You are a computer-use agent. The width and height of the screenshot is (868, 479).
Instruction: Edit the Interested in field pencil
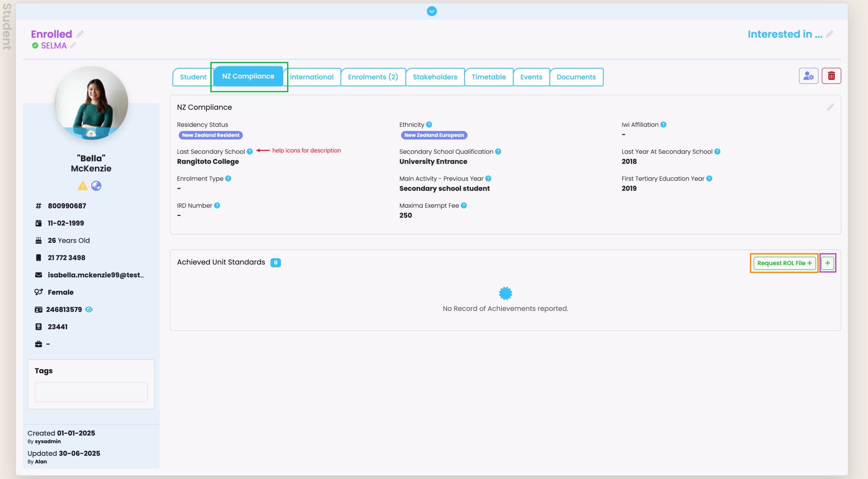(x=829, y=34)
